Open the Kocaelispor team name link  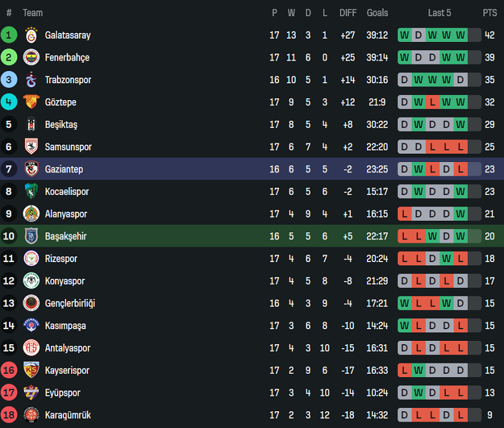point(67,192)
